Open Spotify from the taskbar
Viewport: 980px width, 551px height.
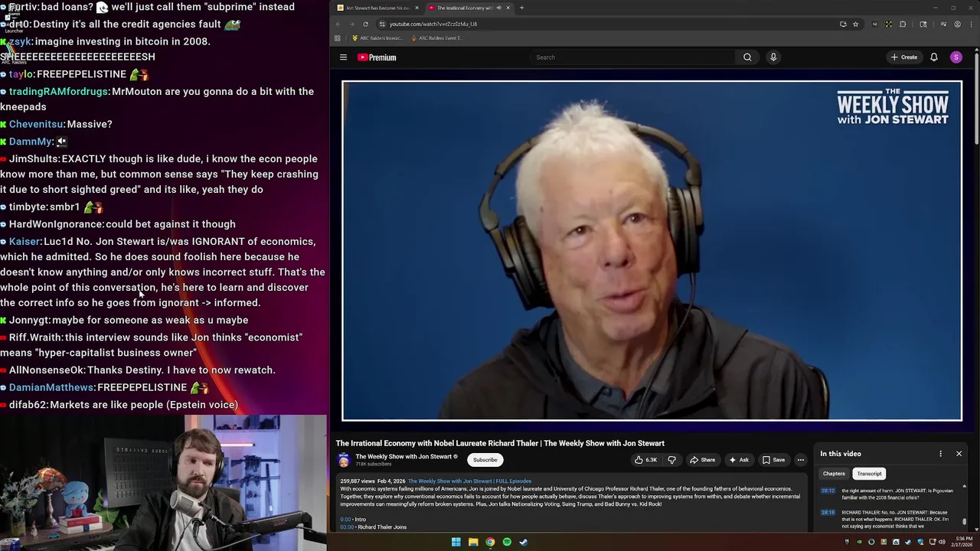pos(507,542)
